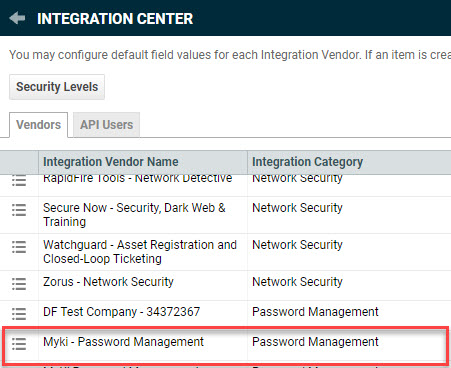Click Network Security category in Zorus row
The width and height of the screenshot is (451, 368).
[297, 282]
